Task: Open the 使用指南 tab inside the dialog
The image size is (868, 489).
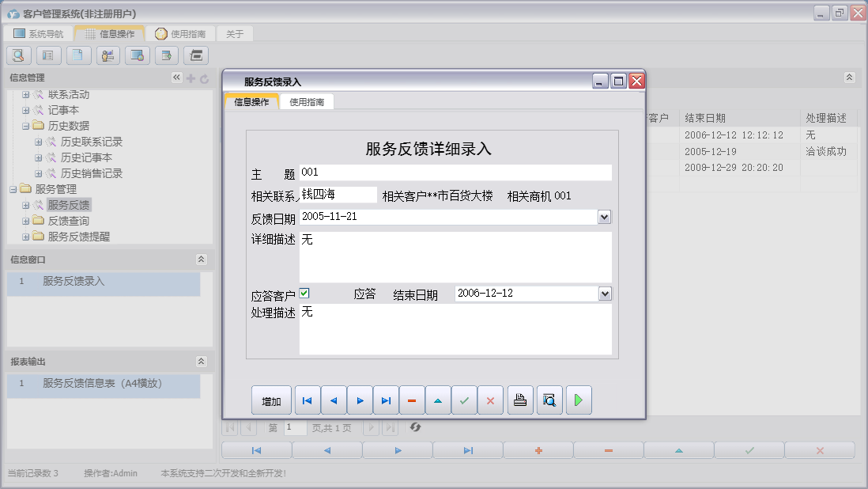Action: click(x=307, y=102)
